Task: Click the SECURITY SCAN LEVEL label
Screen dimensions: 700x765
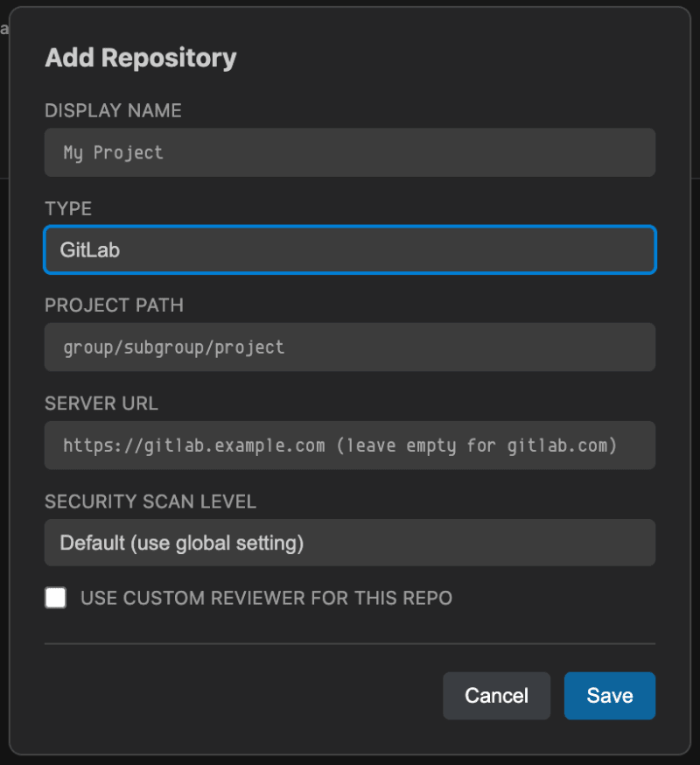Action: pos(150,501)
